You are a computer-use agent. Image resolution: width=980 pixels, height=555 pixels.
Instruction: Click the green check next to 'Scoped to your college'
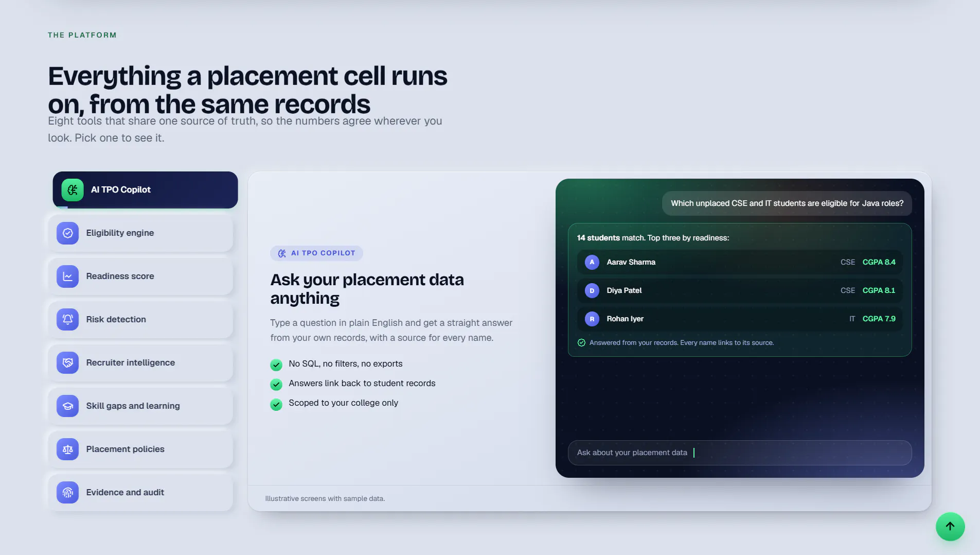[x=276, y=404]
